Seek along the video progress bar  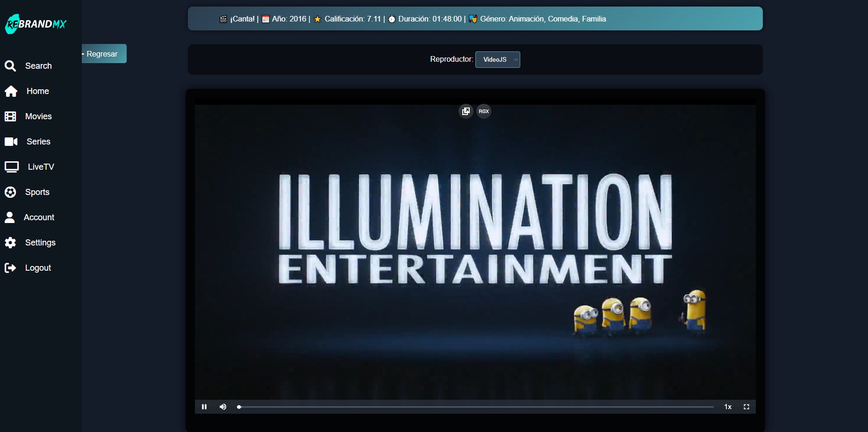pos(475,407)
